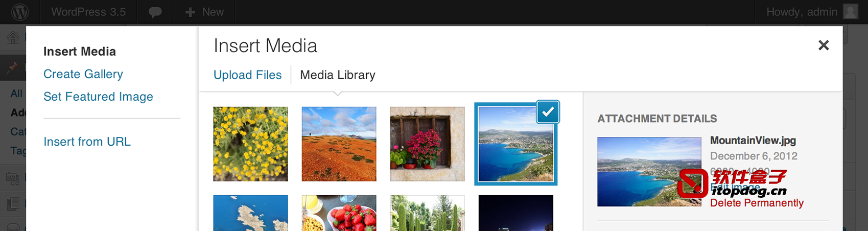Click Set Featured Image link
This screenshot has height=231, width=868.
click(98, 97)
